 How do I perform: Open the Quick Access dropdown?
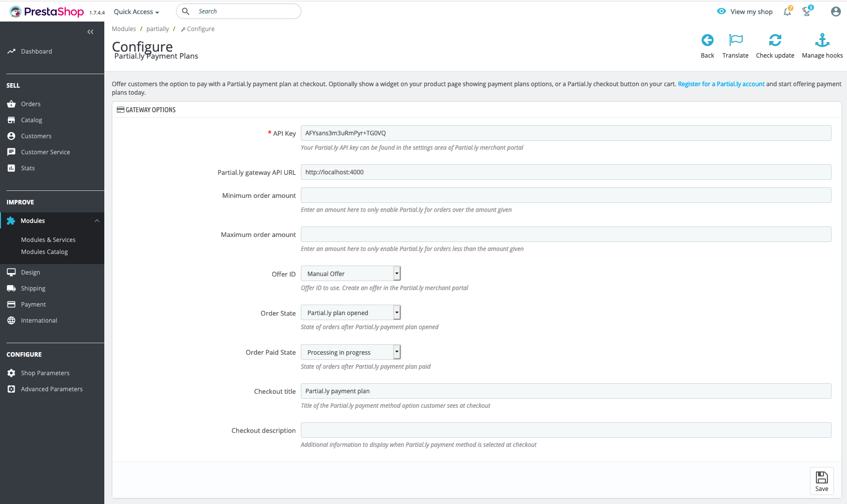[136, 12]
